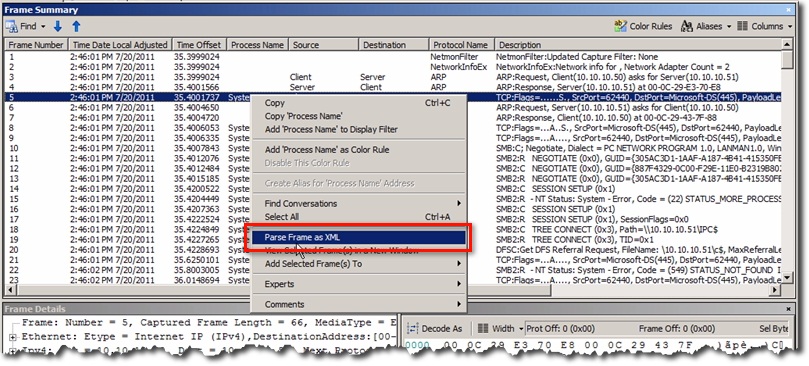Open Color Rules
The height and width of the screenshot is (366, 809).
click(643, 26)
